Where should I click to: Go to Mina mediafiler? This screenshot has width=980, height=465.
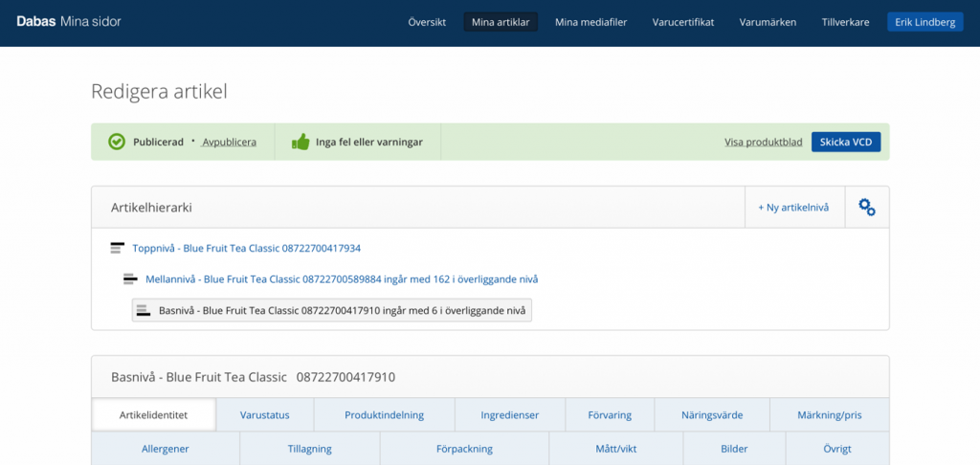[x=590, y=23]
